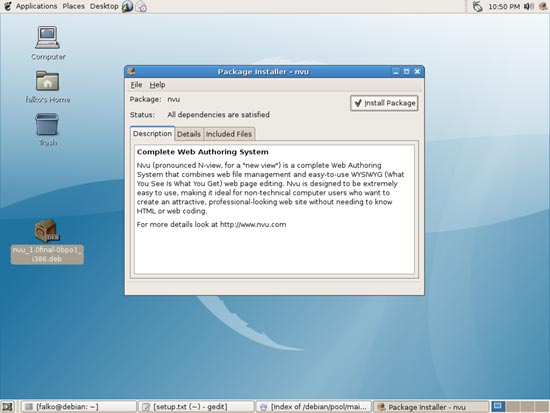Click the package name 'nvu' value

[174, 99]
